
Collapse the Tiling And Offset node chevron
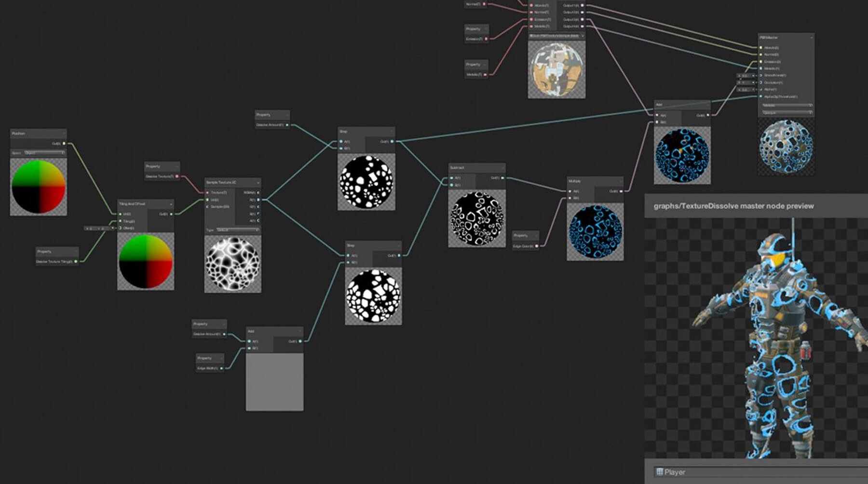171,204
